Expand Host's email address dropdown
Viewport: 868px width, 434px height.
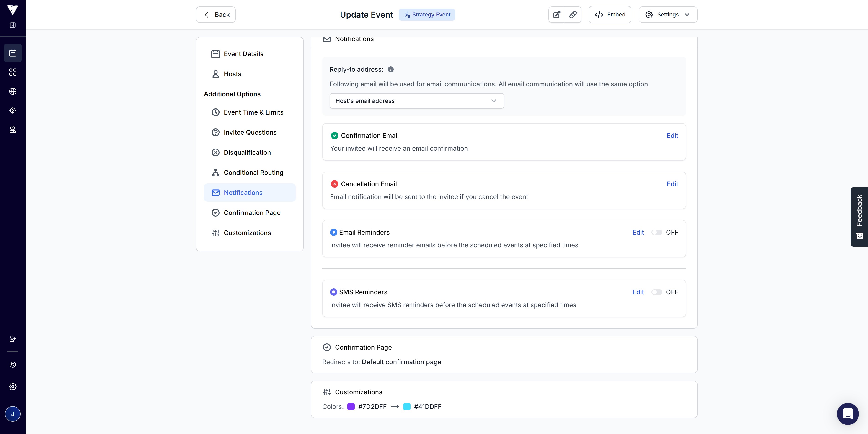(x=416, y=101)
